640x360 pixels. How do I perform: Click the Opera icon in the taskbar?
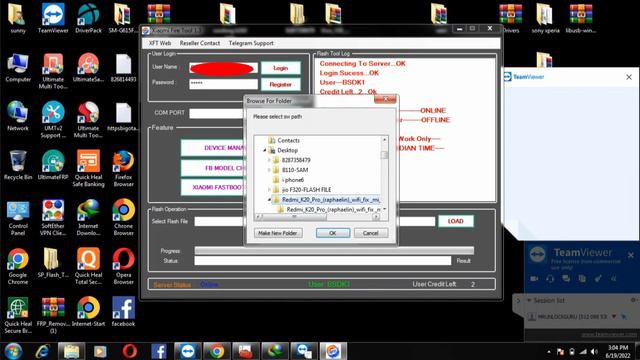click(129, 351)
